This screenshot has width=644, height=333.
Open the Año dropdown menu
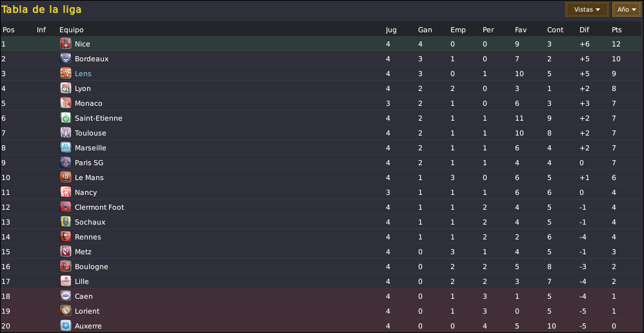[627, 10]
